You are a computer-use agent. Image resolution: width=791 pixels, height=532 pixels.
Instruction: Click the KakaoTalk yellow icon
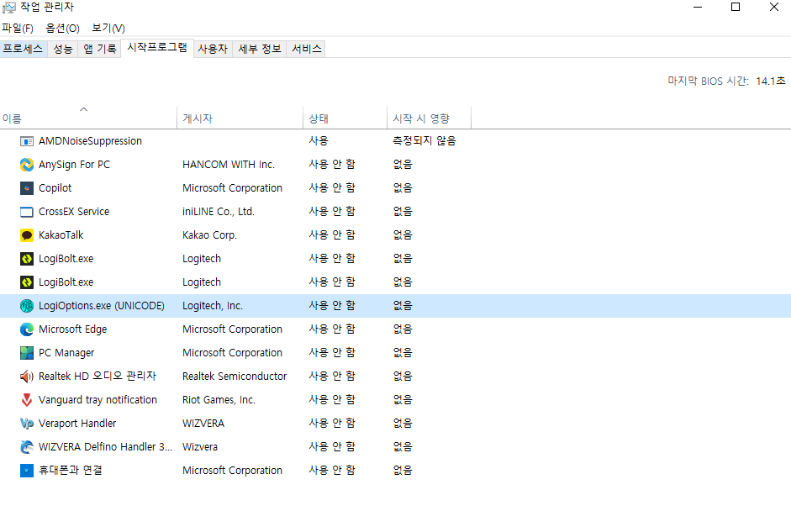(27, 235)
